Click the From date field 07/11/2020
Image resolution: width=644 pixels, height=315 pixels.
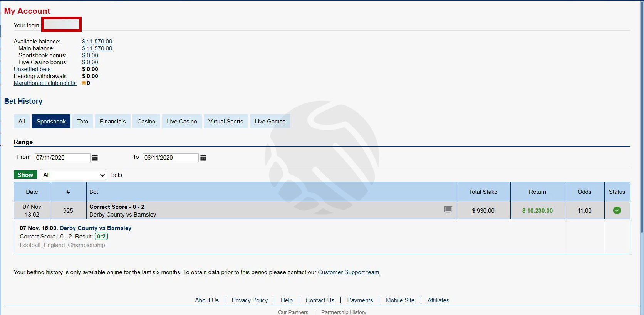point(62,158)
